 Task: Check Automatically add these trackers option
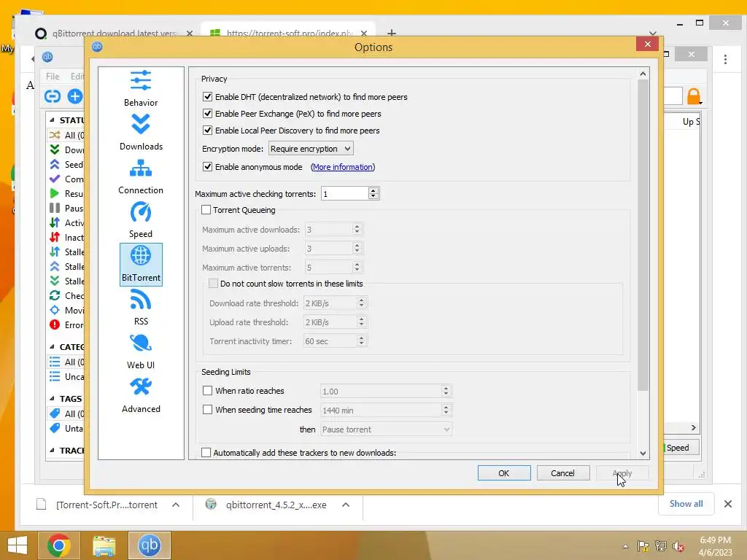(x=206, y=452)
